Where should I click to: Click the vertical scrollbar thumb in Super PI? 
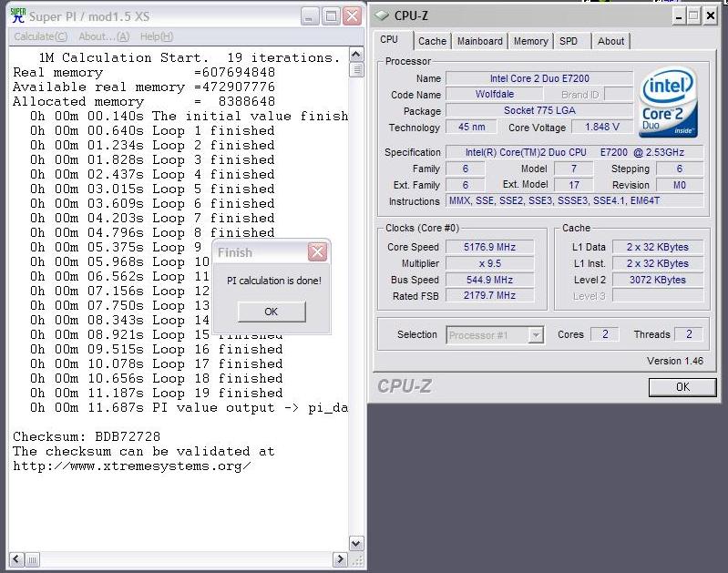click(x=356, y=69)
